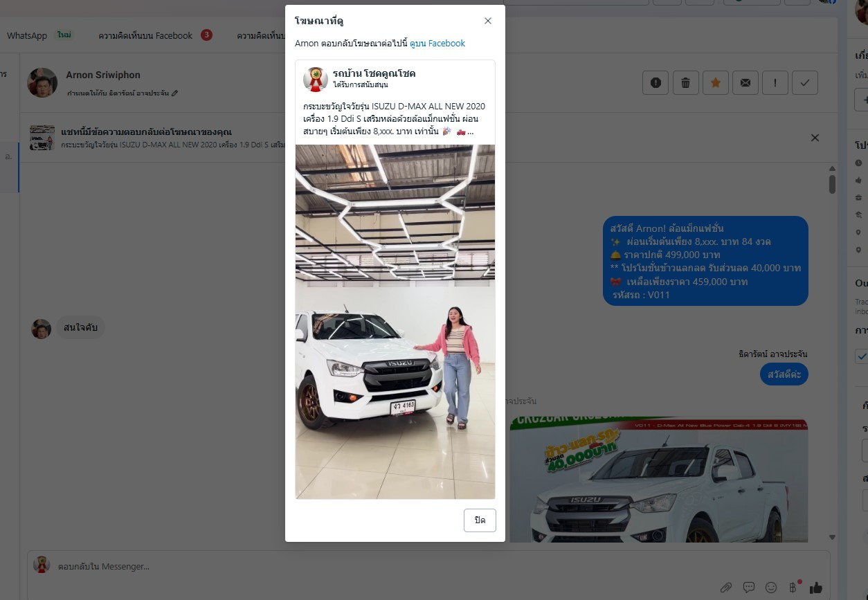
Task: Mark conversation done with checkmark
Action: tap(804, 83)
